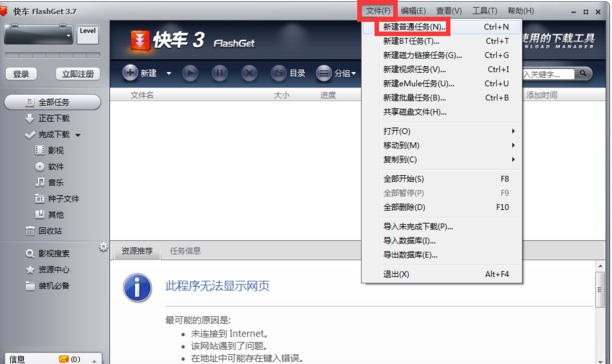Open the 文件(F) menu
Viewport: 612px width, 364px height.
point(377,11)
